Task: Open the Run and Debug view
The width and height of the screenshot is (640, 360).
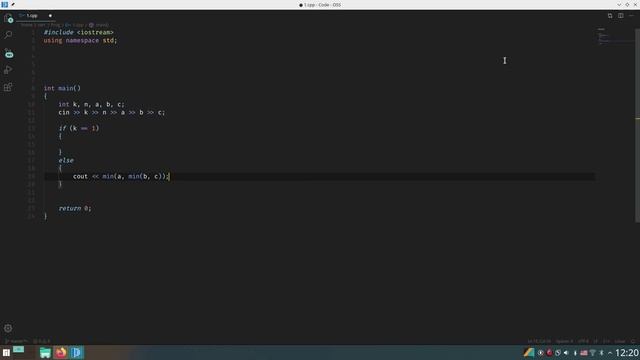Action: click(8, 70)
